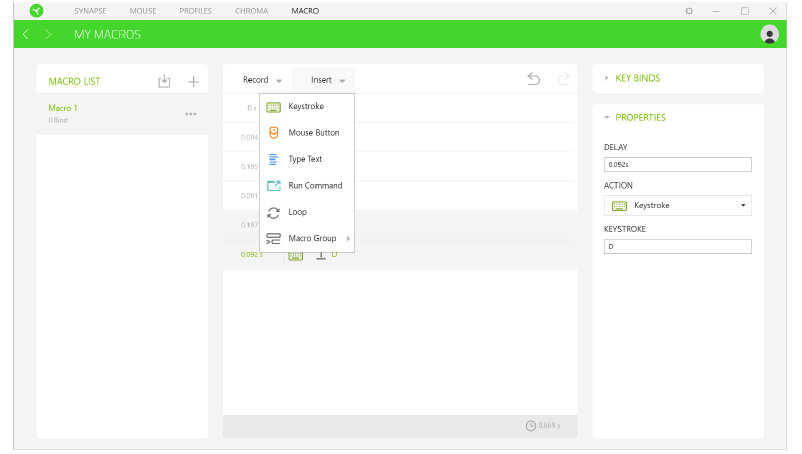802x454 pixels.
Task: Go back with the left arrow
Action: 26,34
